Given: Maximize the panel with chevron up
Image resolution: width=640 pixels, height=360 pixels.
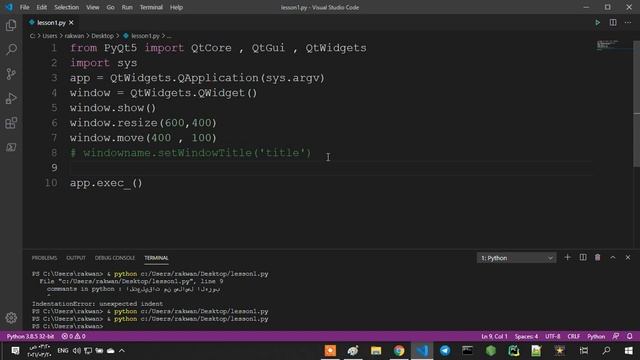Looking at the screenshot, I should tap(613, 258).
